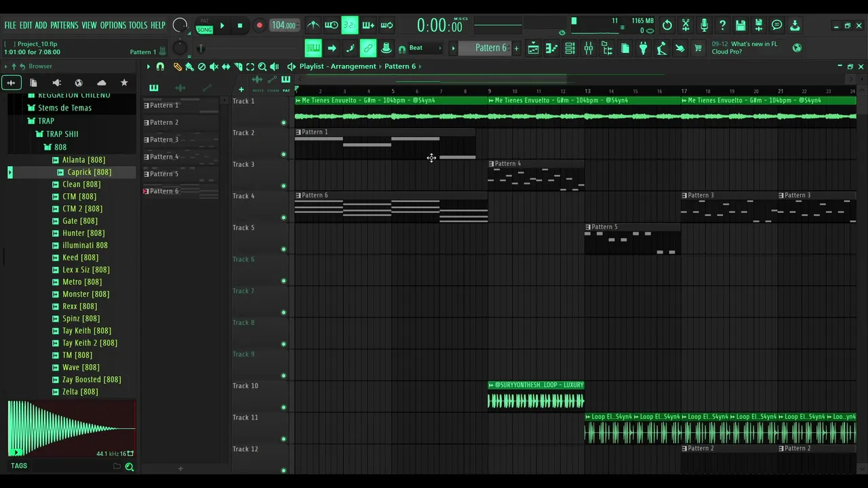The image size is (868, 488).
Task: Open the playlist view icon
Action: click(533, 48)
